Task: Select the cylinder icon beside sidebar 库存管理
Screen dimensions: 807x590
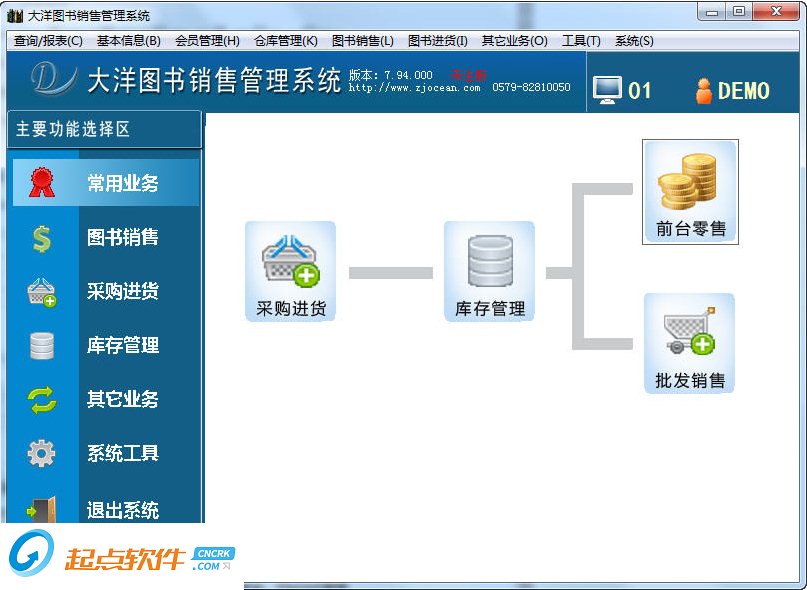Action: [42, 345]
